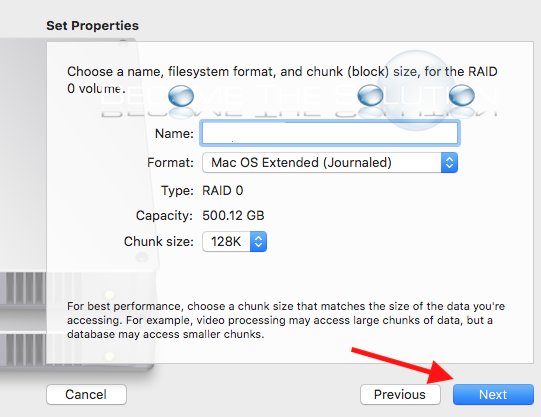Click the hard drive illustration on left
The image size is (541, 417).
[x=78, y=205]
